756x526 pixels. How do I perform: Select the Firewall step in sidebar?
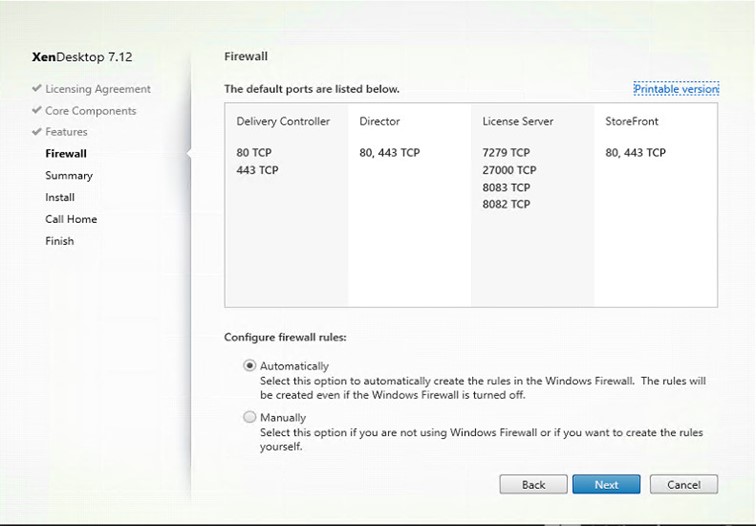coord(66,153)
